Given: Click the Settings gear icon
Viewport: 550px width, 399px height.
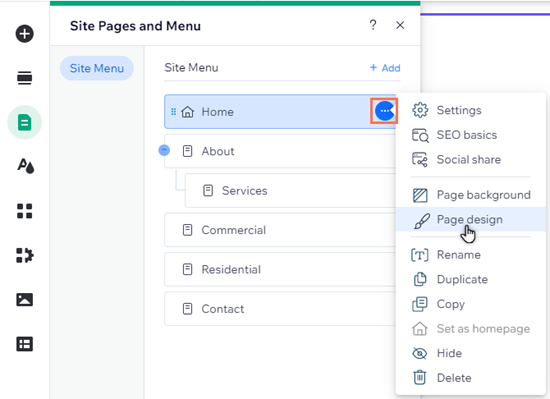Looking at the screenshot, I should [420, 110].
